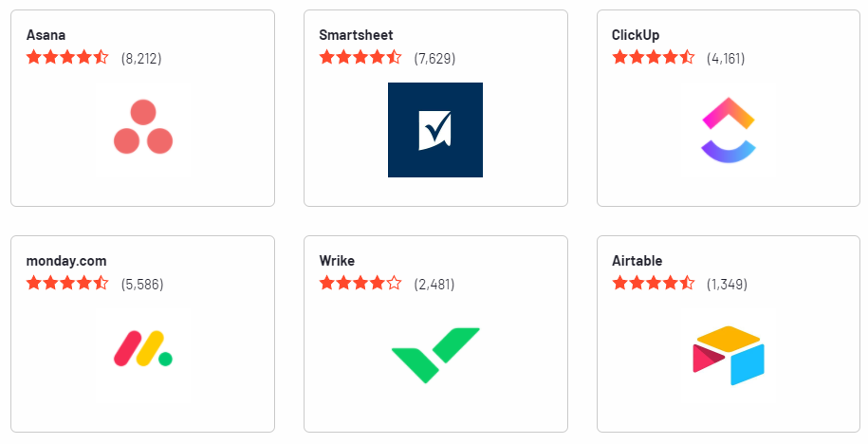Click the Smartsheet checkmark logo
Screen dimensions: 868x444
(x=434, y=130)
